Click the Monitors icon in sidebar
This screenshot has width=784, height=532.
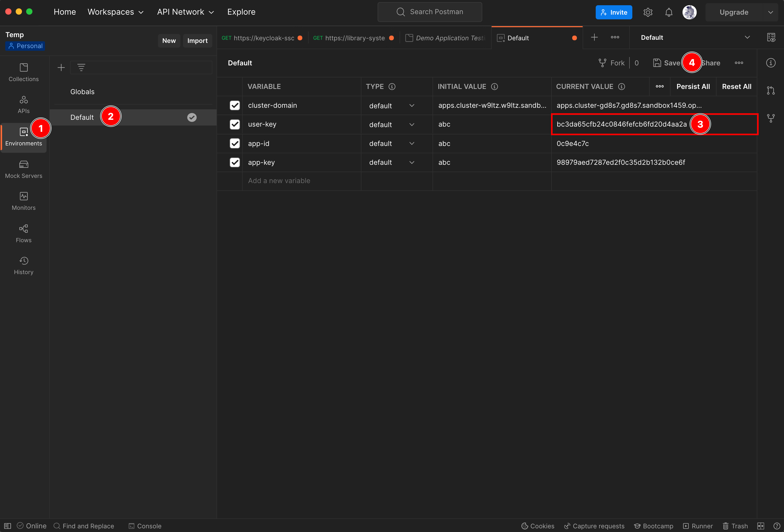24,196
